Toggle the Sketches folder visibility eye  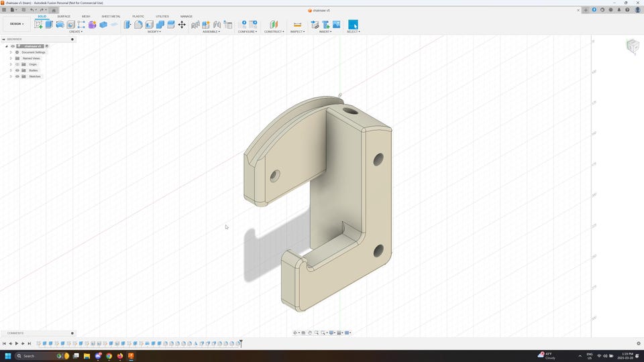tap(17, 76)
